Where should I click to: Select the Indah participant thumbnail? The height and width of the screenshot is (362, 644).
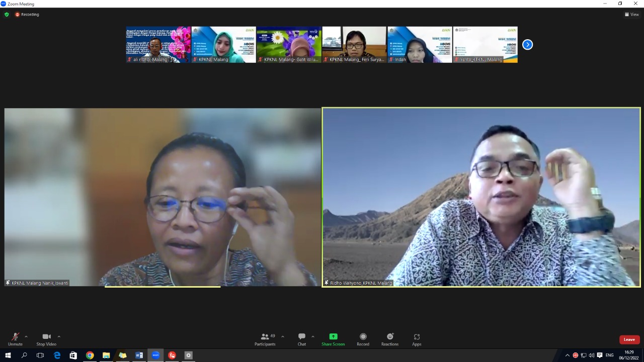coord(420,45)
